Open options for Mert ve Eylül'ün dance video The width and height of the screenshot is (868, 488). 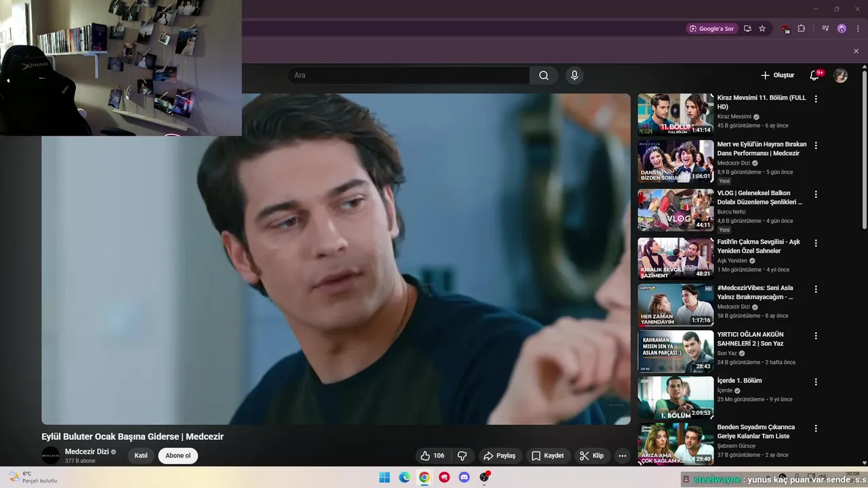click(816, 145)
